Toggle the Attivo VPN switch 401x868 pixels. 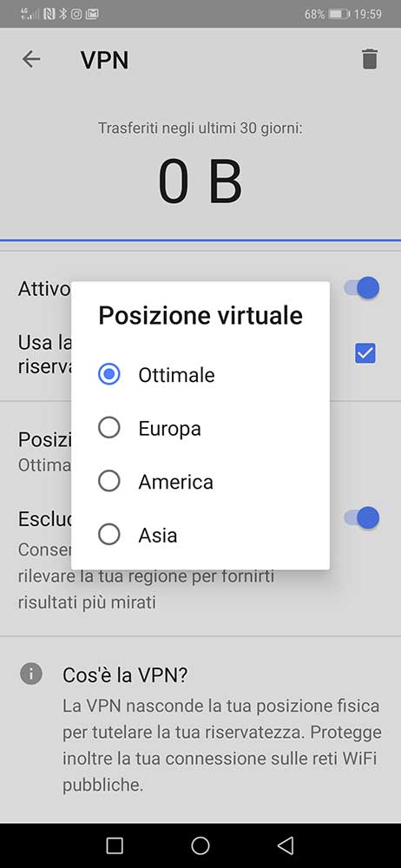362,288
